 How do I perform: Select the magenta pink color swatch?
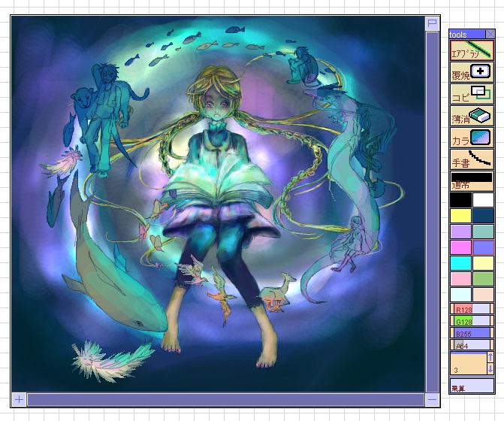(x=460, y=247)
